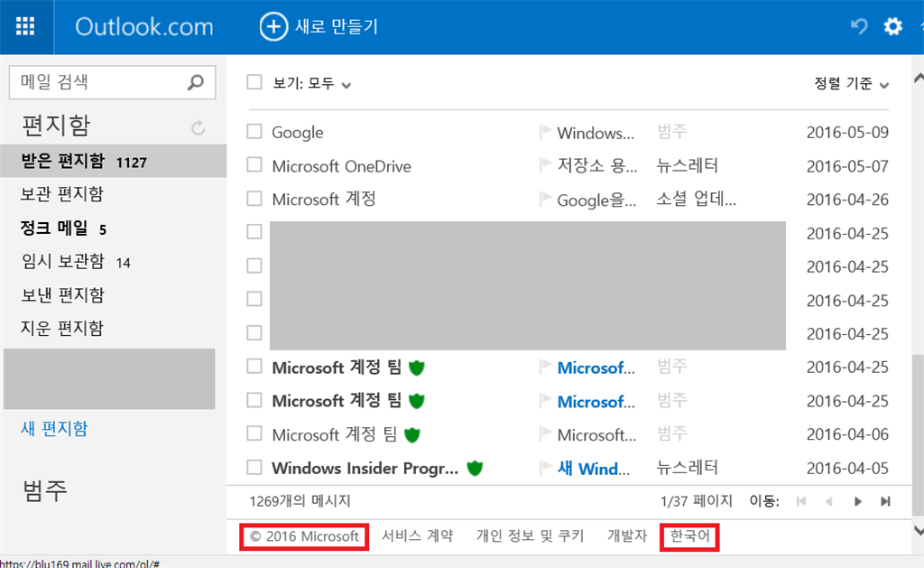
Task: Go to first page icon
Action: pyautogui.click(x=801, y=501)
